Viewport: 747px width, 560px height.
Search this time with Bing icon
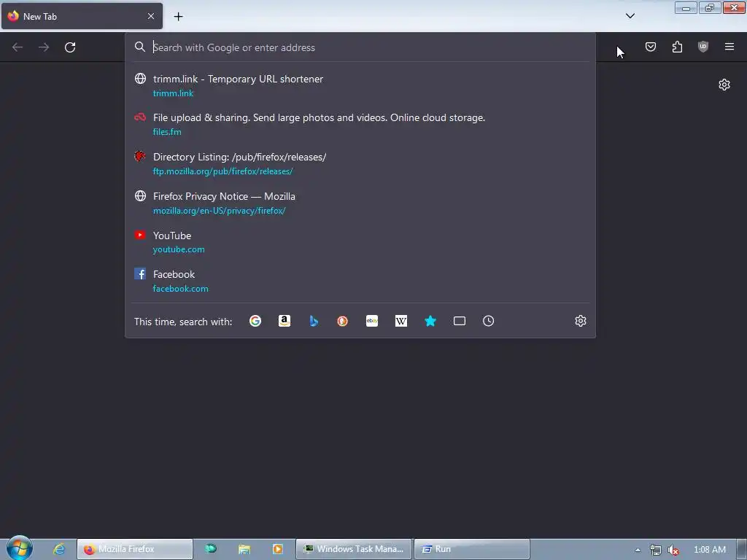click(x=314, y=321)
